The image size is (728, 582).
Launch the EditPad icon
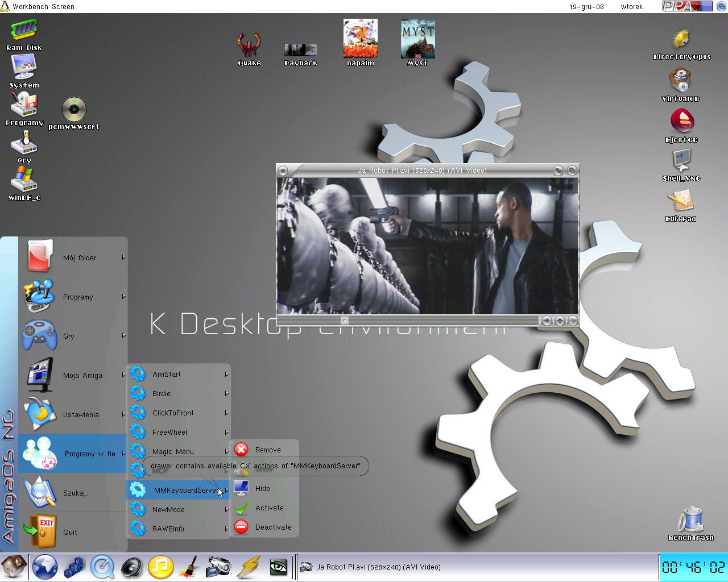[681, 205]
